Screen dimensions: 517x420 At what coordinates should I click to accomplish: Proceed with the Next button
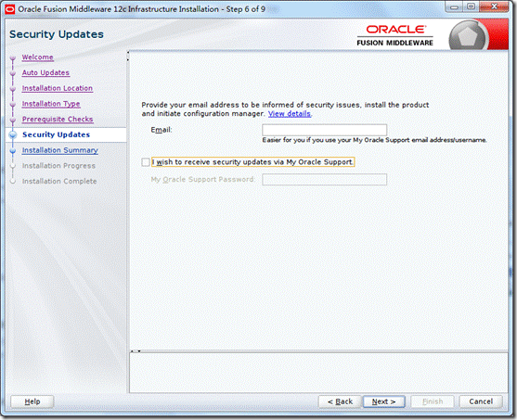coord(383,401)
